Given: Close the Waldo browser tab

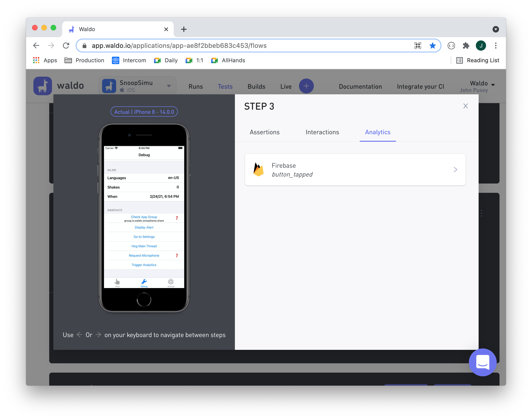Looking at the screenshot, I should click(166, 29).
